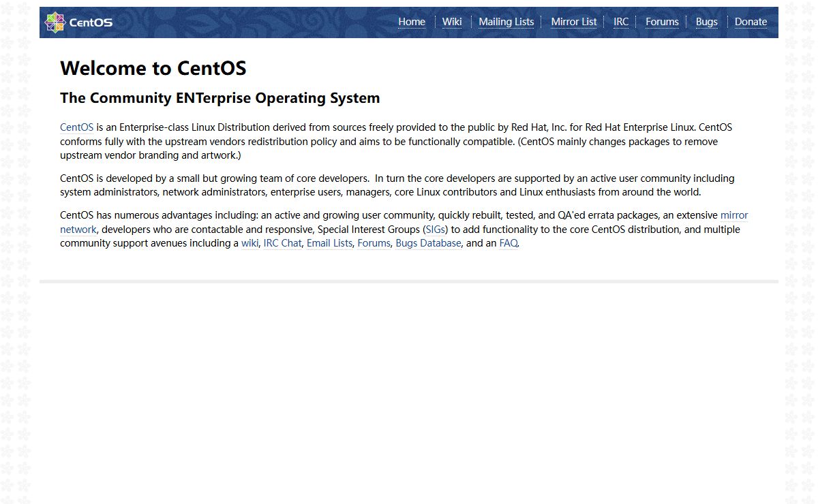The image size is (818, 504).
Task: Open Mirror List in the navigation bar
Action: coord(574,22)
